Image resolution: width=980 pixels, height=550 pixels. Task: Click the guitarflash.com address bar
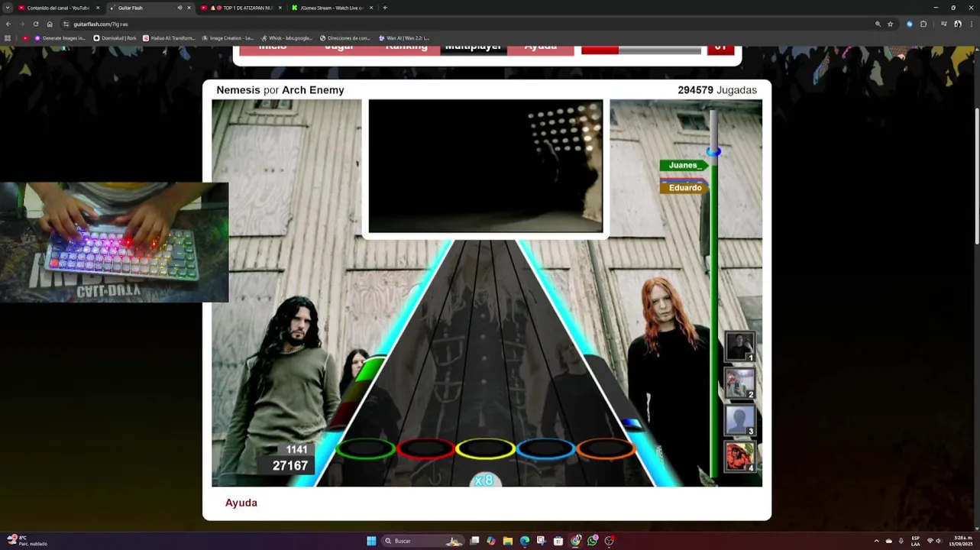[466, 24]
